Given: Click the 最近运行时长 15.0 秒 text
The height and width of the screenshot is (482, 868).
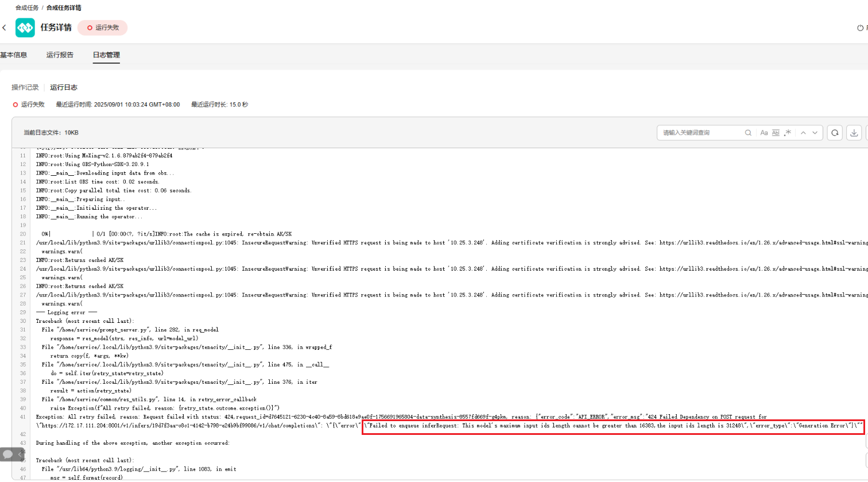Looking at the screenshot, I should (x=220, y=105).
